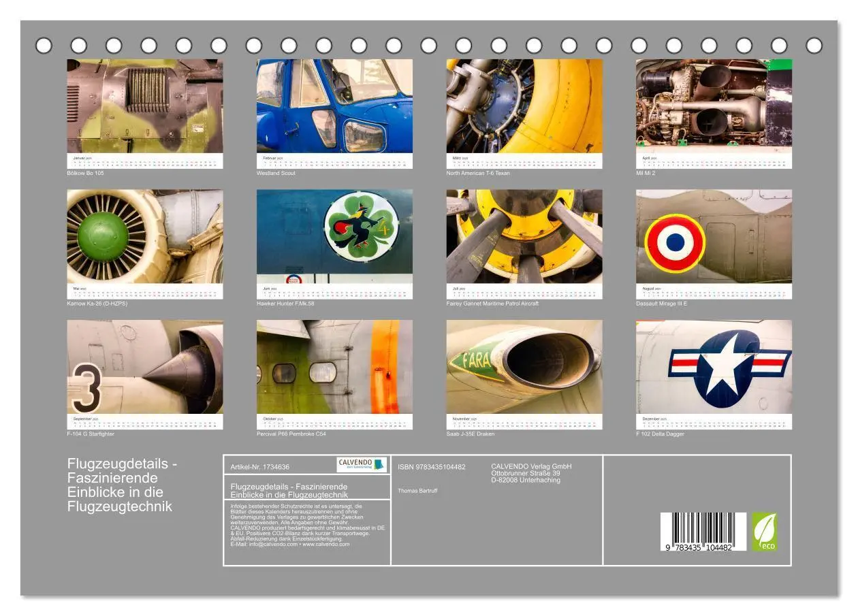Select the caption 'Kamow Ka-26 (D-HZPS)'
Image resolution: width=858 pixels, height=616 pixels.
pos(97,304)
